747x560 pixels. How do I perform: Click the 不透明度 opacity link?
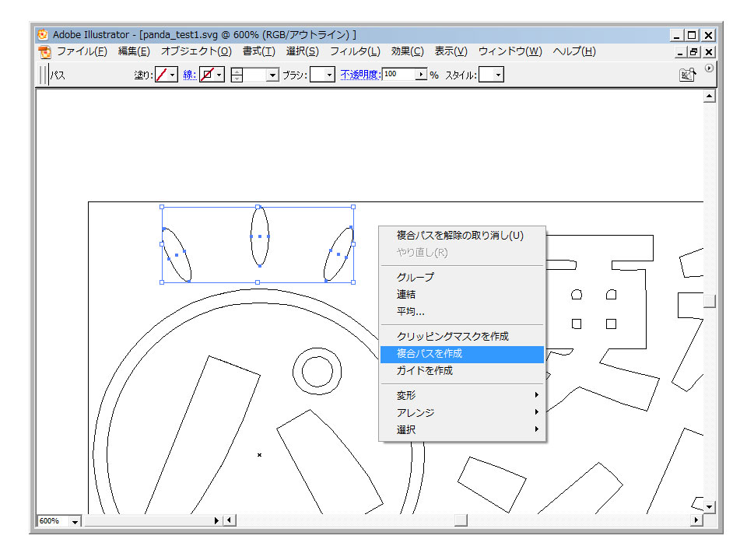(360, 75)
